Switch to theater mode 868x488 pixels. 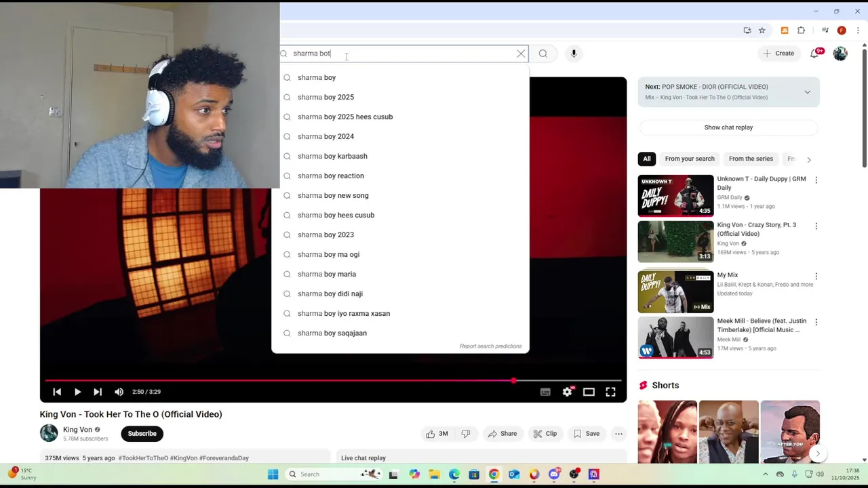589,392
